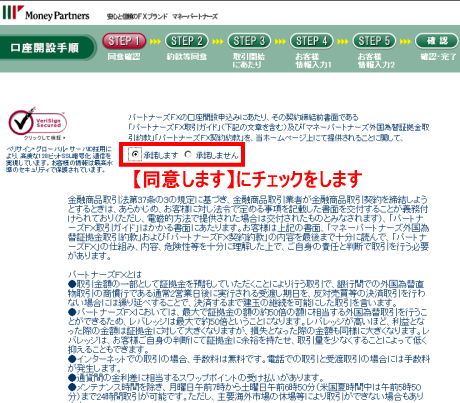Click the 口座開設手順 header banner
Screen dimensions: 460x403
46,48
